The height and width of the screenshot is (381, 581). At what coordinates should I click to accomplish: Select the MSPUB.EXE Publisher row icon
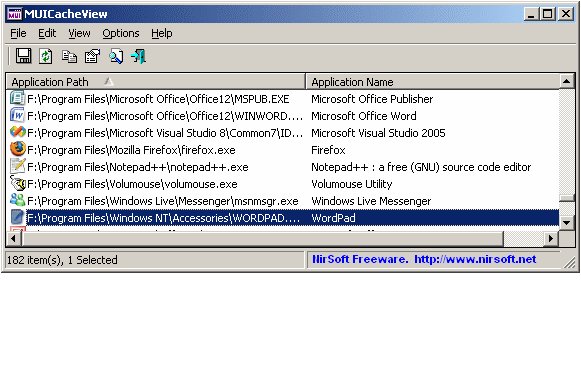[17, 99]
